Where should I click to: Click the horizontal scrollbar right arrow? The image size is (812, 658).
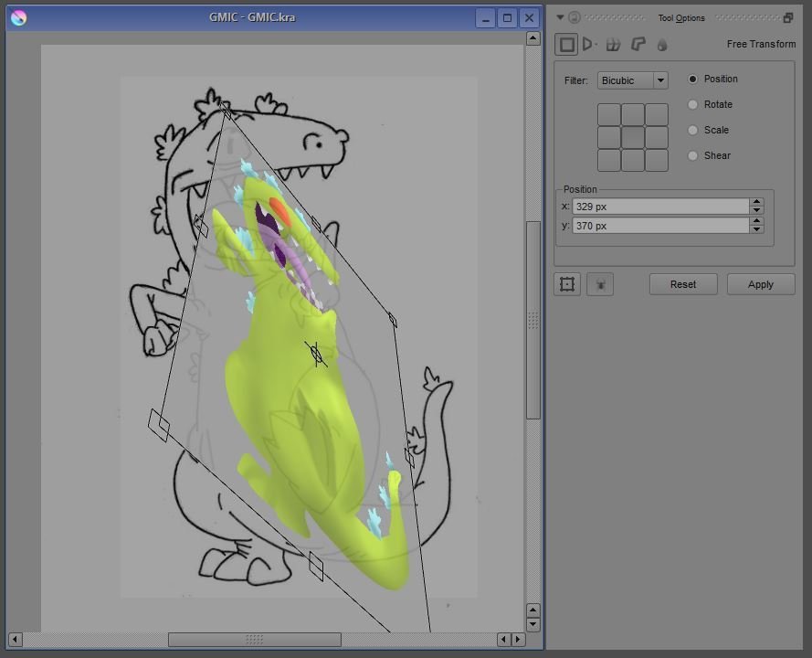(x=518, y=640)
